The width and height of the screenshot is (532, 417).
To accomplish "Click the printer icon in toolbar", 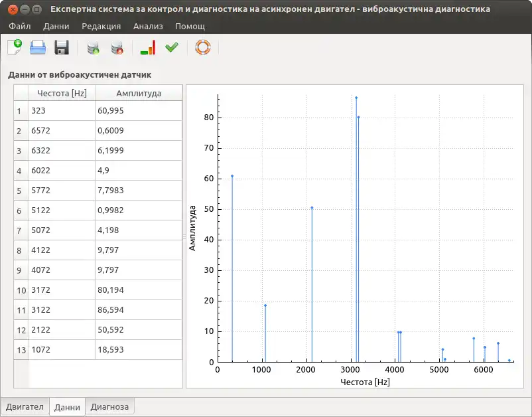I will [38, 47].
